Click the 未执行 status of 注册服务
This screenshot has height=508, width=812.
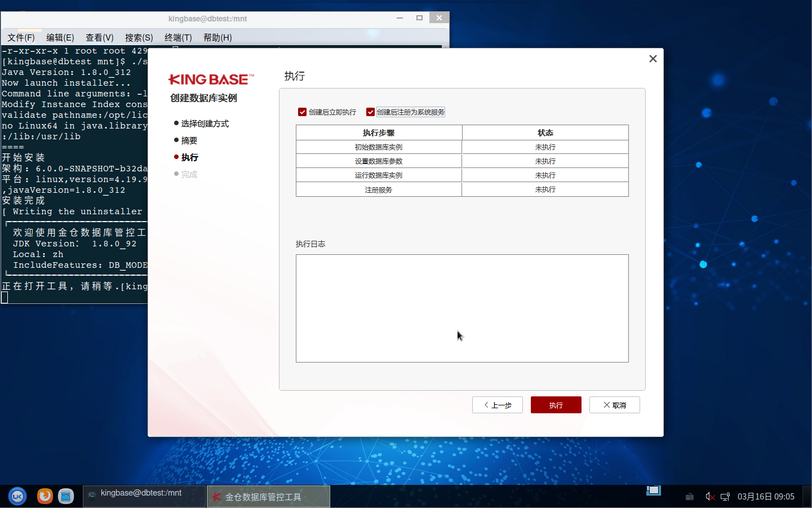tap(545, 189)
